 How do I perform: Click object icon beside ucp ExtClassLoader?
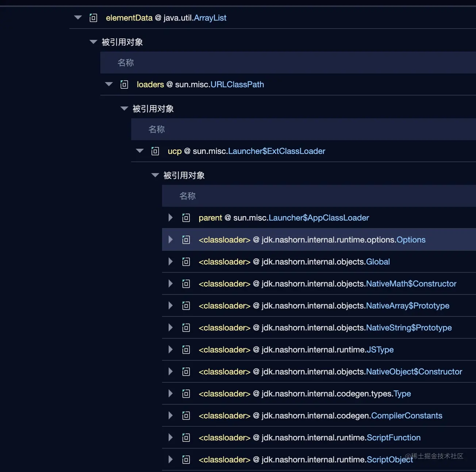(155, 151)
